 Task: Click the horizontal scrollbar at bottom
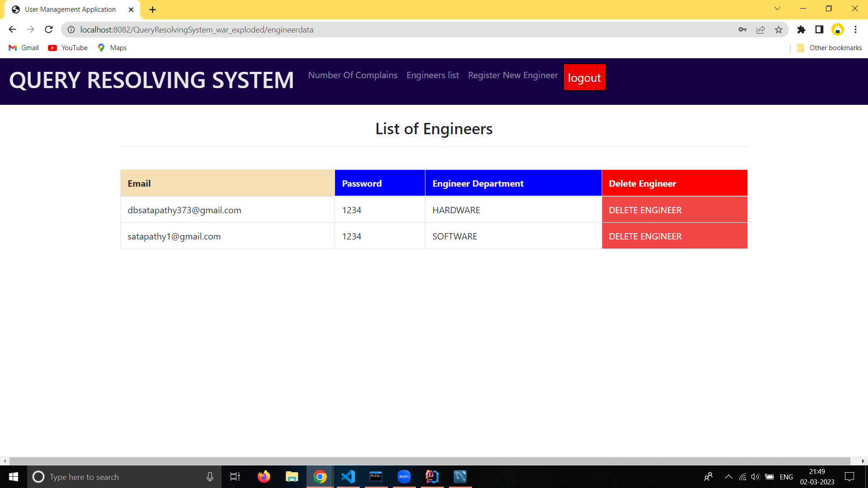tap(429, 461)
